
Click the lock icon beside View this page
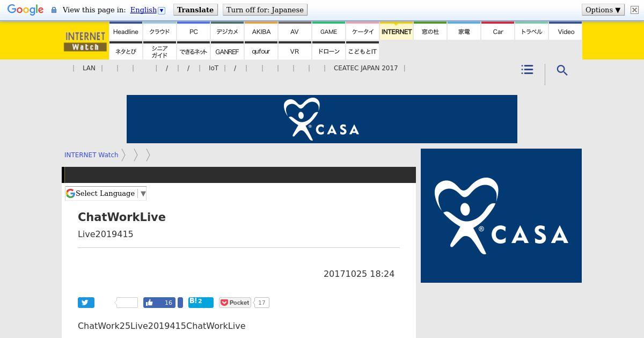[54, 10]
